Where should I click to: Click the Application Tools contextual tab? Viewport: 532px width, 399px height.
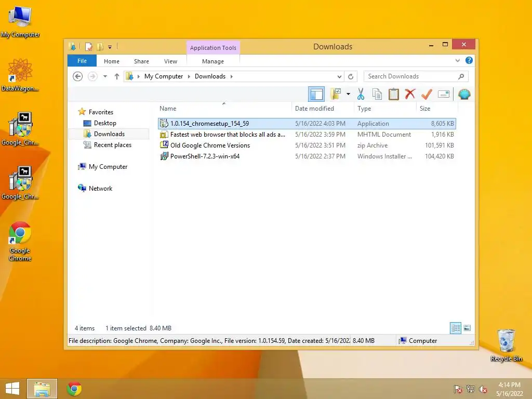click(213, 48)
